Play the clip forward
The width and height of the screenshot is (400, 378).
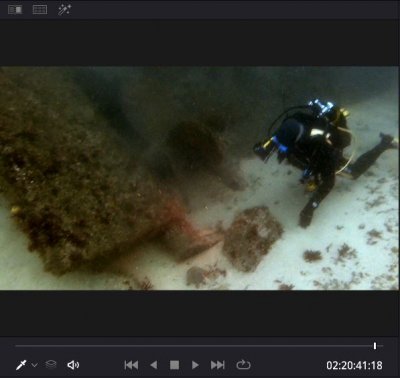click(x=195, y=365)
